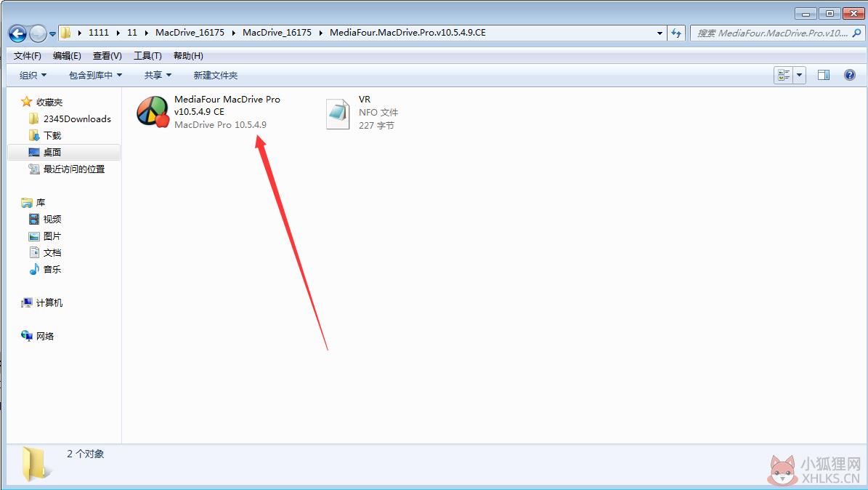Image resolution: width=868 pixels, height=490 pixels.
Task: Open the 文件(F) menu
Action: (27, 55)
